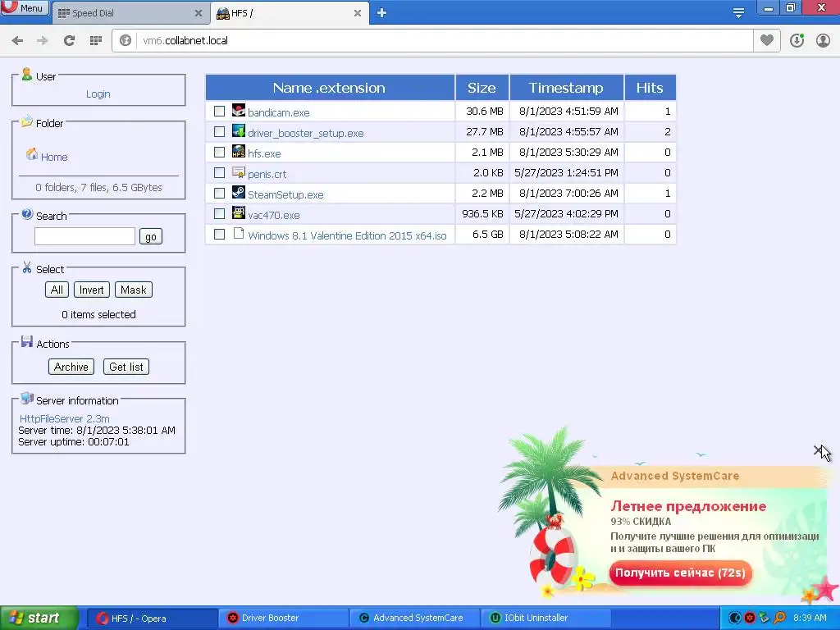
Task: Open the tab menu icon in title bar
Action: 738,13
